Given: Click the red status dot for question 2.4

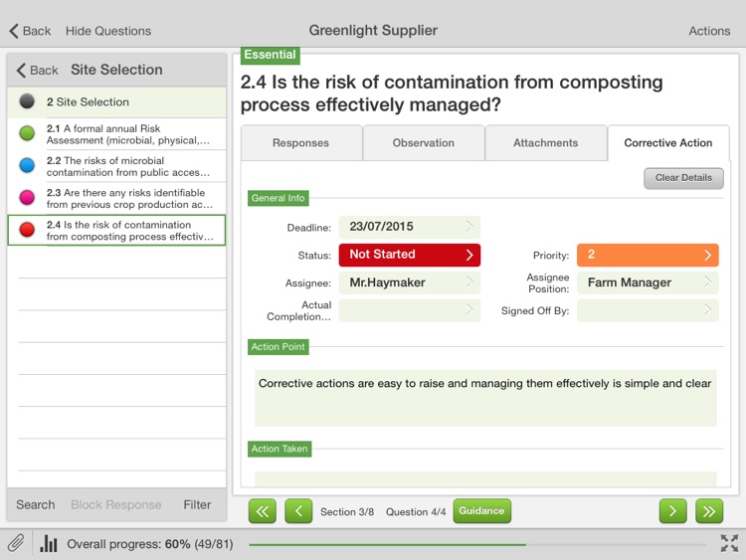Looking at the screenshot, I should 27,230.
